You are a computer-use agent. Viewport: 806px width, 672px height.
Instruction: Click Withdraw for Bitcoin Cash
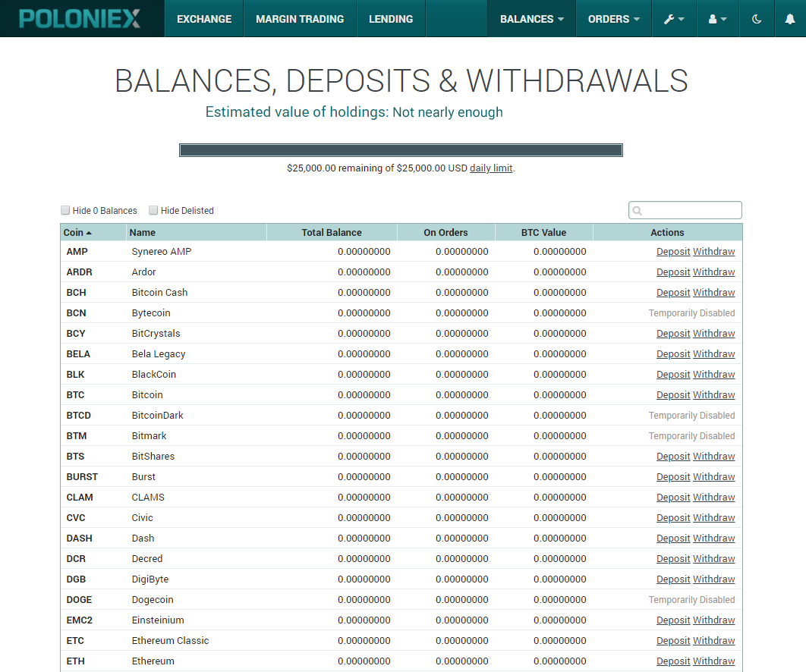(x=714, y=292)
